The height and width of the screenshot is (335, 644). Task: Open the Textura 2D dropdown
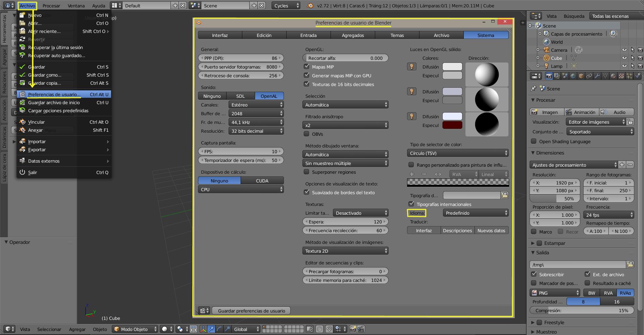click(x=345, y=251)
